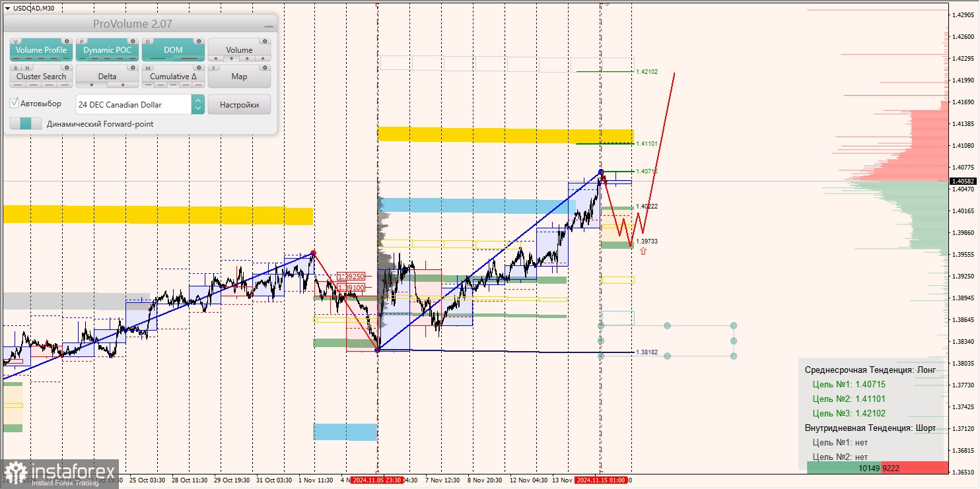980x489 pixels.
Task: Open Cumulative Δ gear settings
Action: tap(198, 67)
